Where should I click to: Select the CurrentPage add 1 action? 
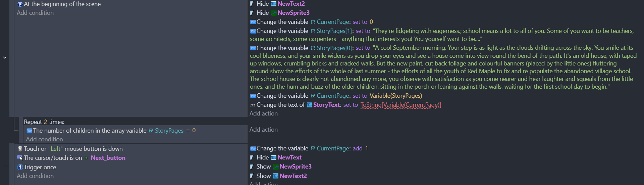(309, 148)
